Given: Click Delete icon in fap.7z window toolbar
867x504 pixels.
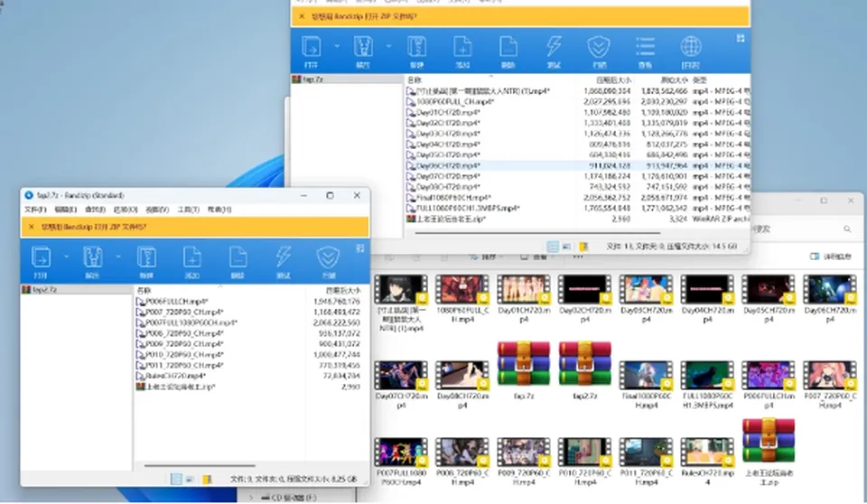Looking at the screenshot, I should coord(508,47).
